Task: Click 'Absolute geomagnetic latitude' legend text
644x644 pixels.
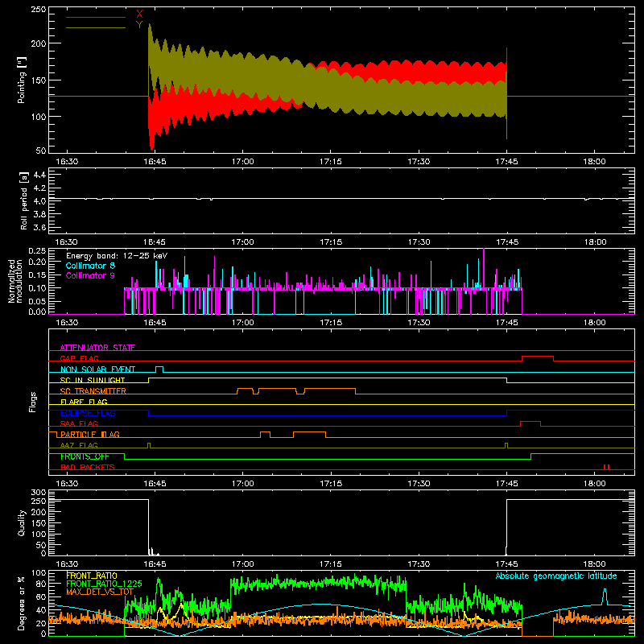Action: click(x=556, y=576)
